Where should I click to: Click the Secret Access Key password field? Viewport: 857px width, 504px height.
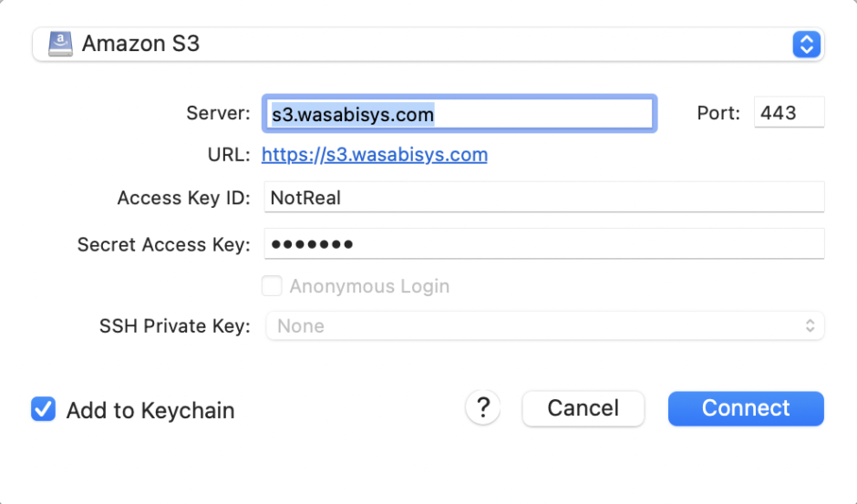coord(543,243)
